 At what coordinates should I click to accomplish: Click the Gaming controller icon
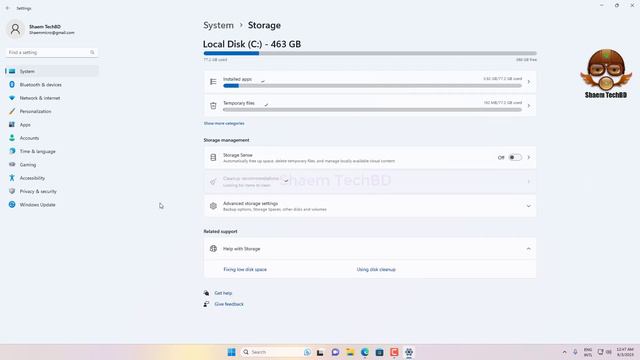12,164
